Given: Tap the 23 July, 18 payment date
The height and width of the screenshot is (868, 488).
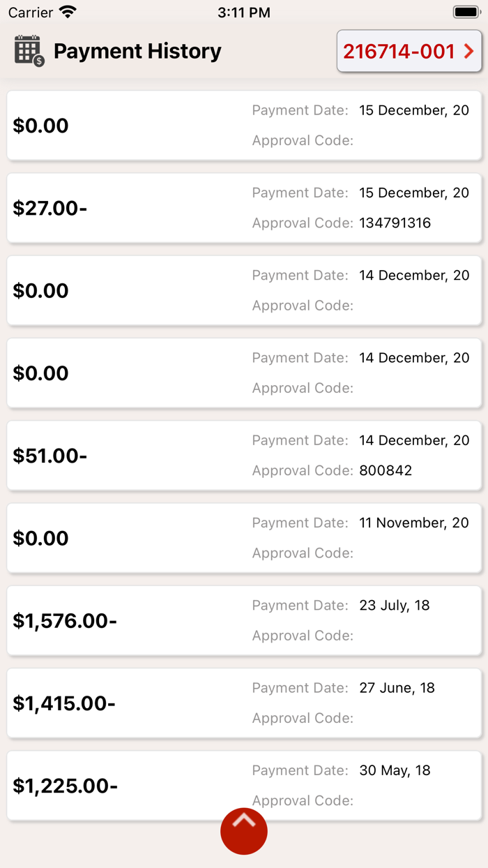Looking at the screenshot, I should point(395,606).
